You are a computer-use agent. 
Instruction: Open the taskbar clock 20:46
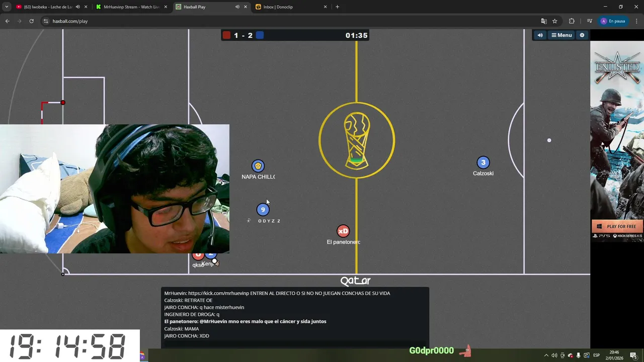614,355
